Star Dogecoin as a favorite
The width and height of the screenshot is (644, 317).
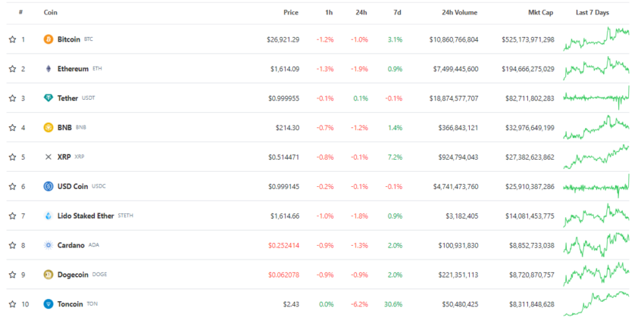coord(12,275)
